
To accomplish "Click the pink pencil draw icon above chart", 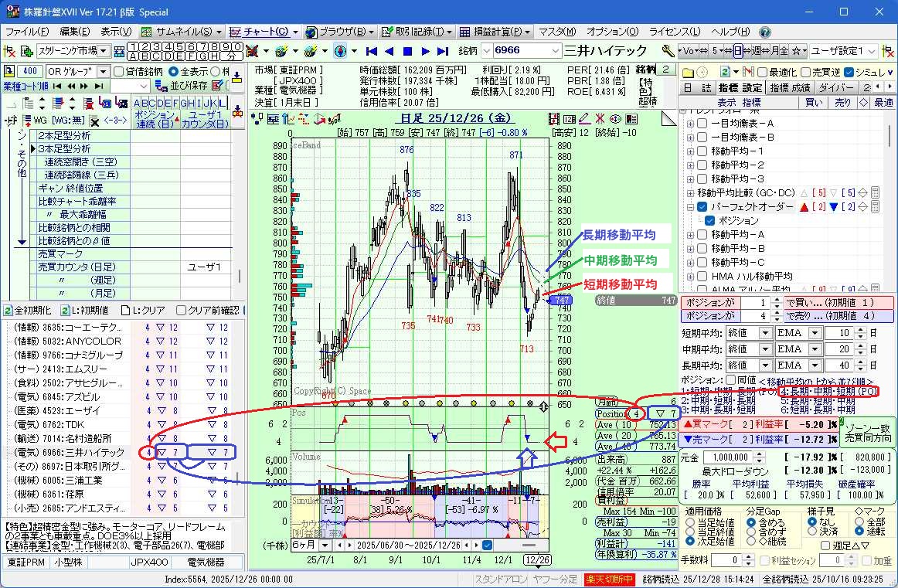I will click(585, 118).
